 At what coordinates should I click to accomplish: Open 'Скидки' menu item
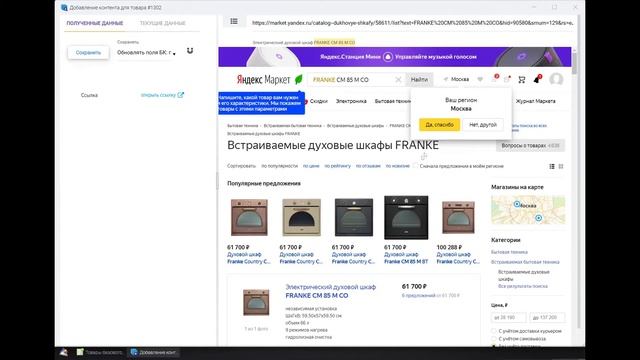coord(318,101)
